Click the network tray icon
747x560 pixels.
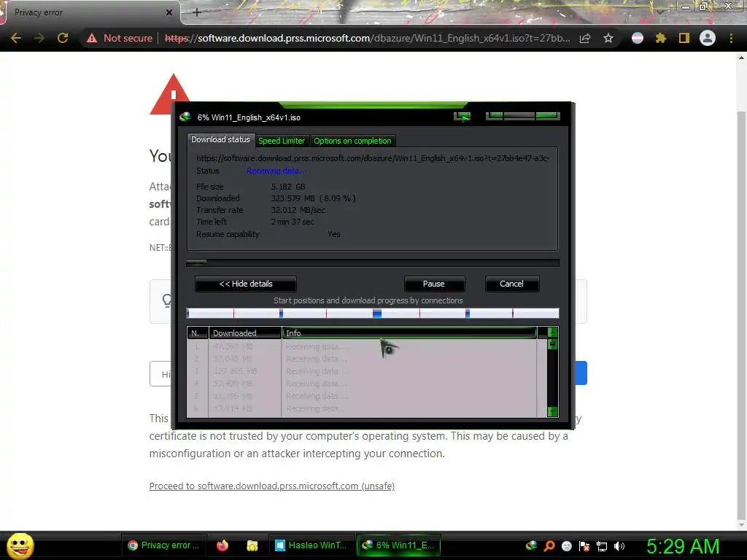(602, 546)
